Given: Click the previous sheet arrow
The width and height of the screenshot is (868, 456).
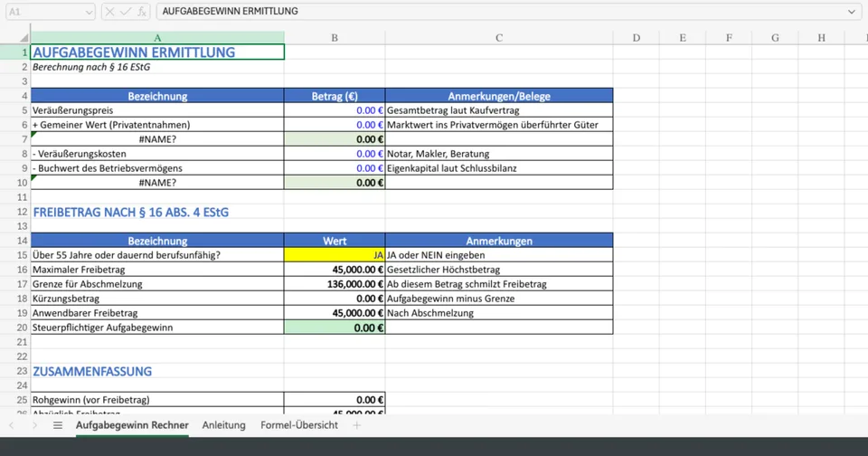Looking at the screenshot, I should [12, 425].
